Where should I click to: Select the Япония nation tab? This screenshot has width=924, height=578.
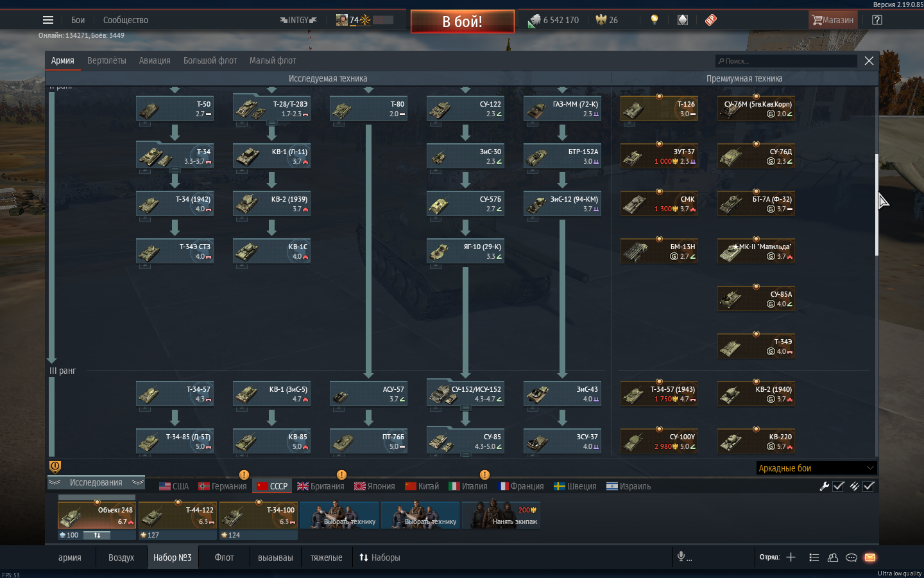[x=375, y=486]
